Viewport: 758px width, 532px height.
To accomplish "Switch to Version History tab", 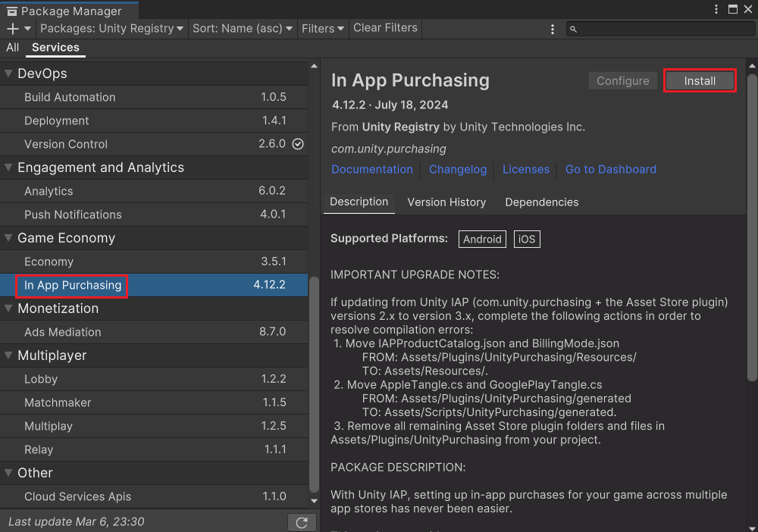I will point(446,202).
